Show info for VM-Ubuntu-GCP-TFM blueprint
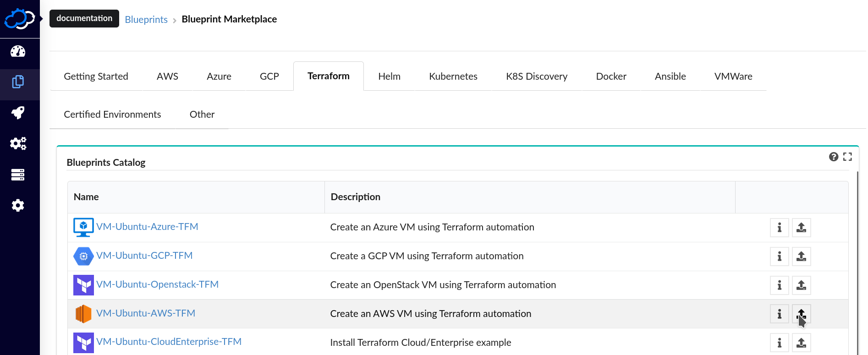This screenshot has width=868, height=355. 779,257
